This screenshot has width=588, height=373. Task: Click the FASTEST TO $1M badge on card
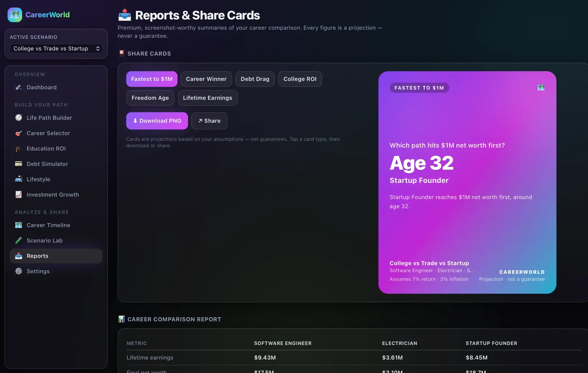click(x=419, y=88)
